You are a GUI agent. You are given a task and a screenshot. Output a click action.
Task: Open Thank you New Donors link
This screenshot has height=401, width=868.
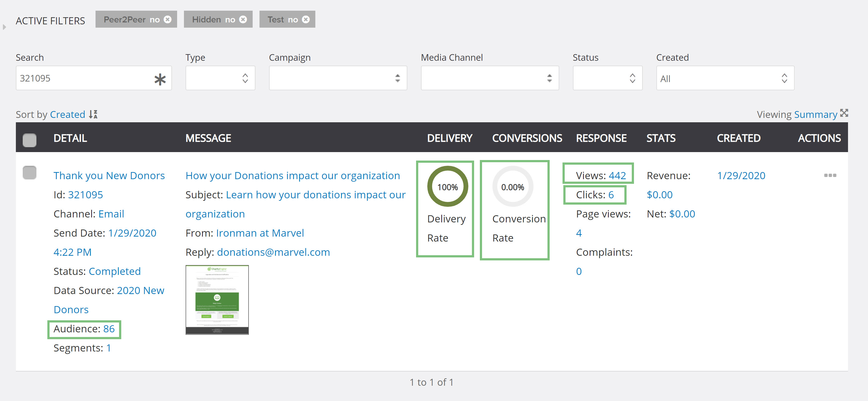109,175
